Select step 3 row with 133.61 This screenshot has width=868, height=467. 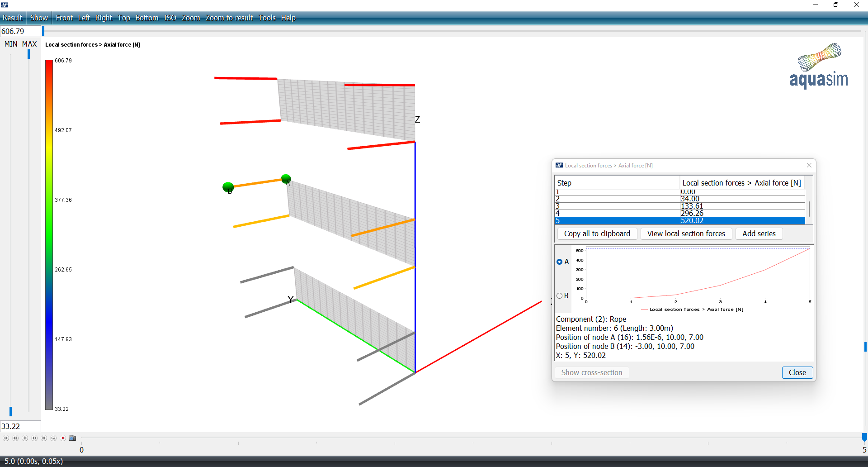point(679,206)
